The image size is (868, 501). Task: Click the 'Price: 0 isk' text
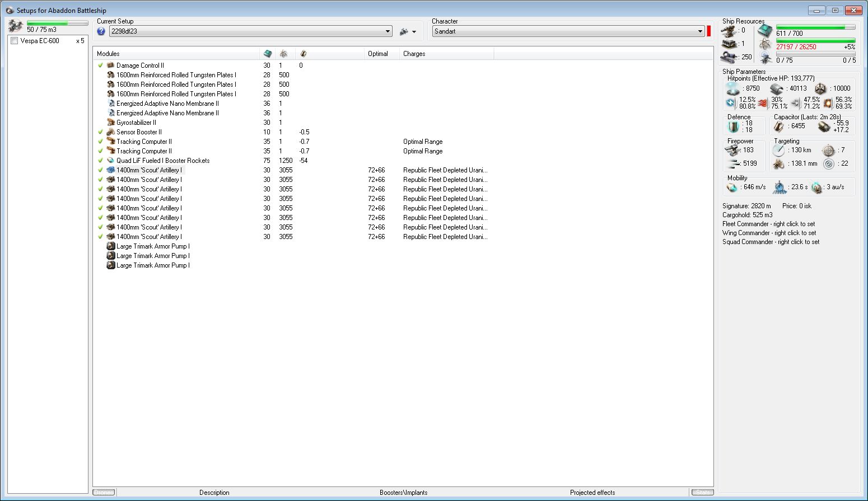point(797,206)
